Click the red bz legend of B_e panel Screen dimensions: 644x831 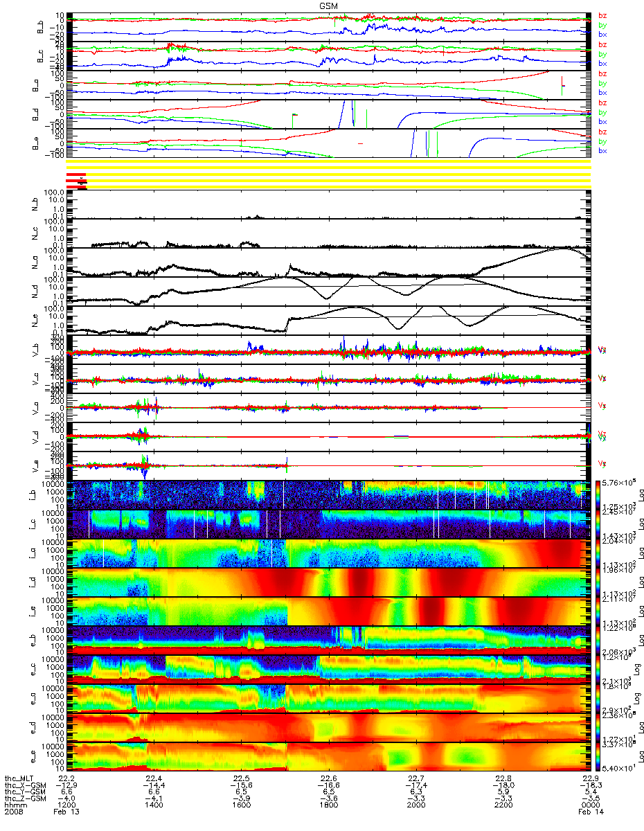[602, 132]
